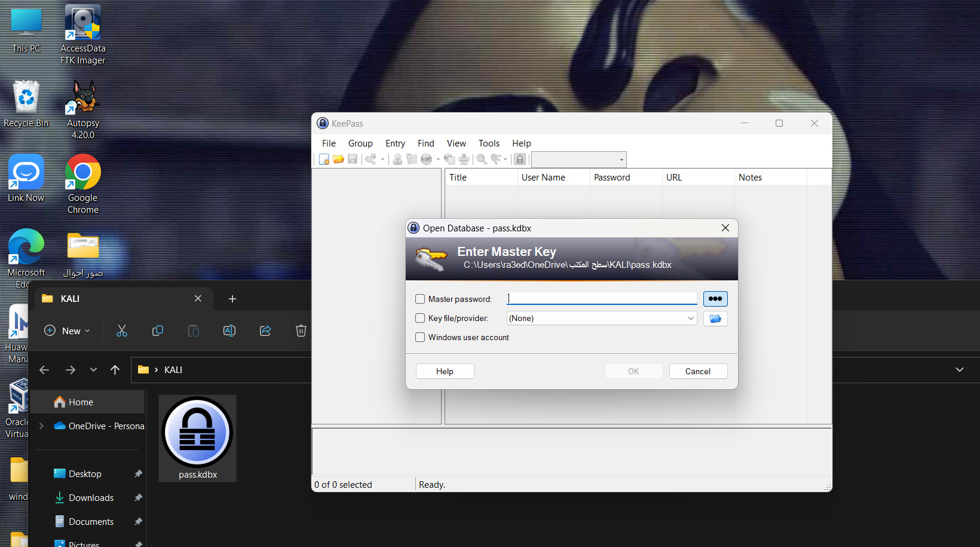Click the Open URL globe icon
The width and height of the screenshot is (980, 547).
point(426,159)
